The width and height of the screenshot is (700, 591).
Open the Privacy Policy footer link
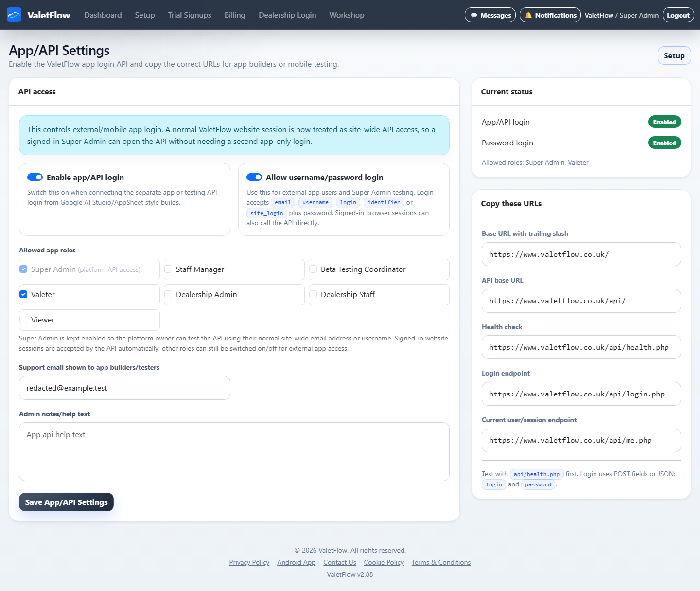[x=249, y=562]
